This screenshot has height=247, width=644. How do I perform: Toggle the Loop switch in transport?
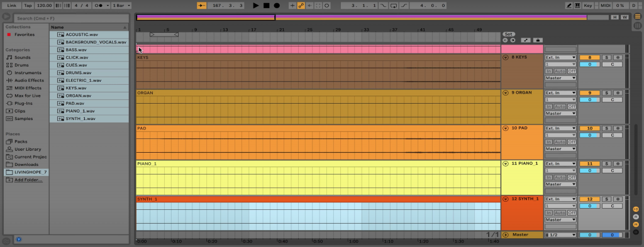pyautogui.click(x=394, y=6)
